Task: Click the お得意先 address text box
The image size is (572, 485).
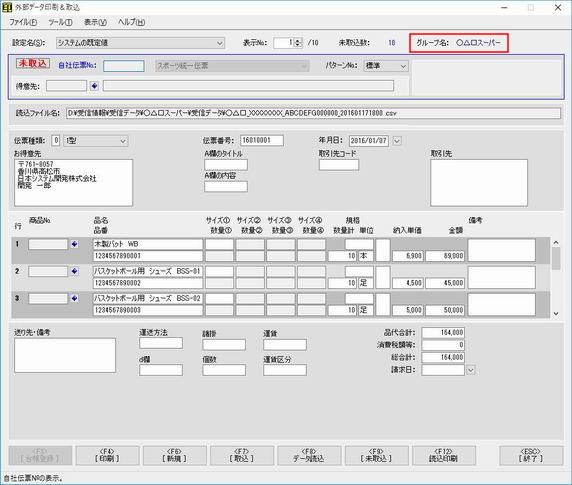Action: [x=73, y=182]
